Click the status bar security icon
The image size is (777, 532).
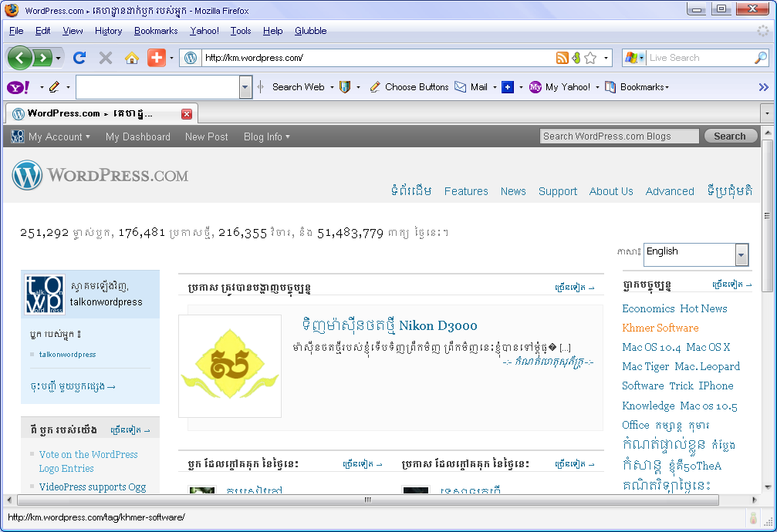(x=753, y=518)
